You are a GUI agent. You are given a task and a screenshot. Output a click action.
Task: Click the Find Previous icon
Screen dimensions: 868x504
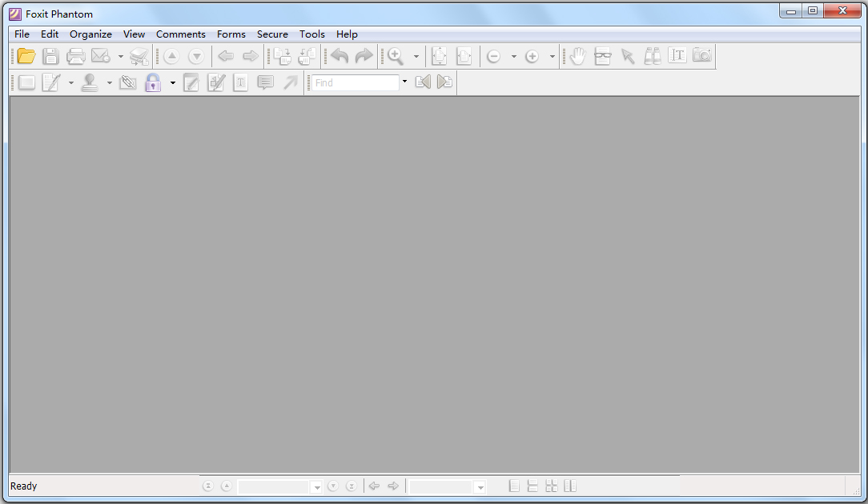click(x=422, y=82)
